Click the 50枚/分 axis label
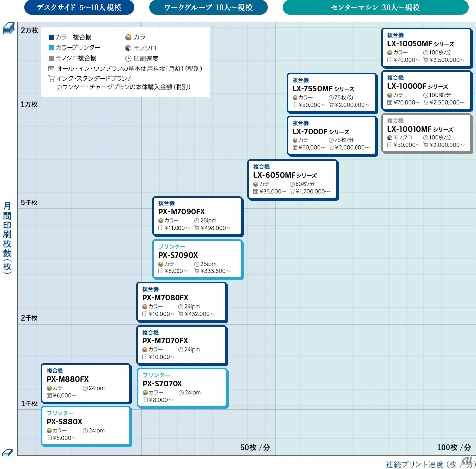The image size is (476, 469). 255,448
